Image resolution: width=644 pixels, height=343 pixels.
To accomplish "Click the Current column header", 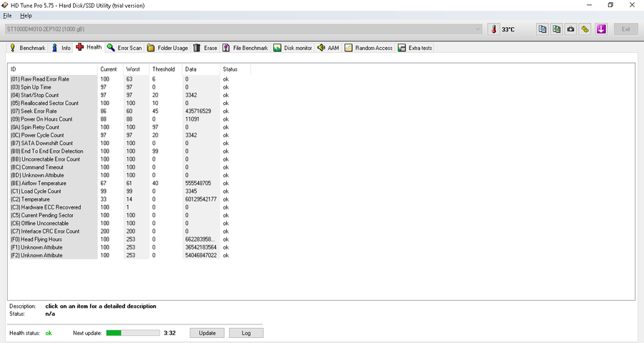I will pyautogui.click(x=110, y=69).
